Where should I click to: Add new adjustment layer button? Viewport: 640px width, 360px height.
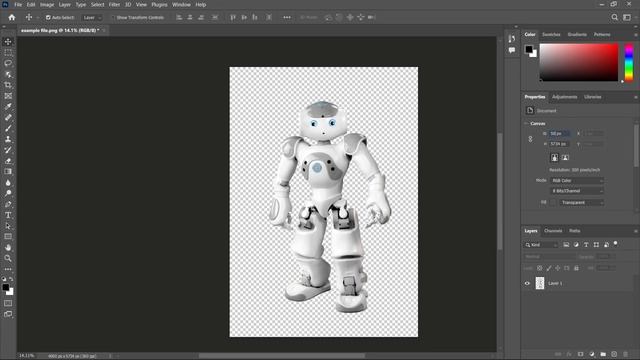[x=592, y=354]
